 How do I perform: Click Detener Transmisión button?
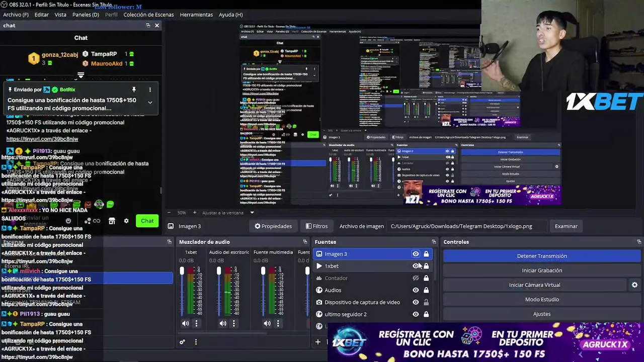coord(542,256)
